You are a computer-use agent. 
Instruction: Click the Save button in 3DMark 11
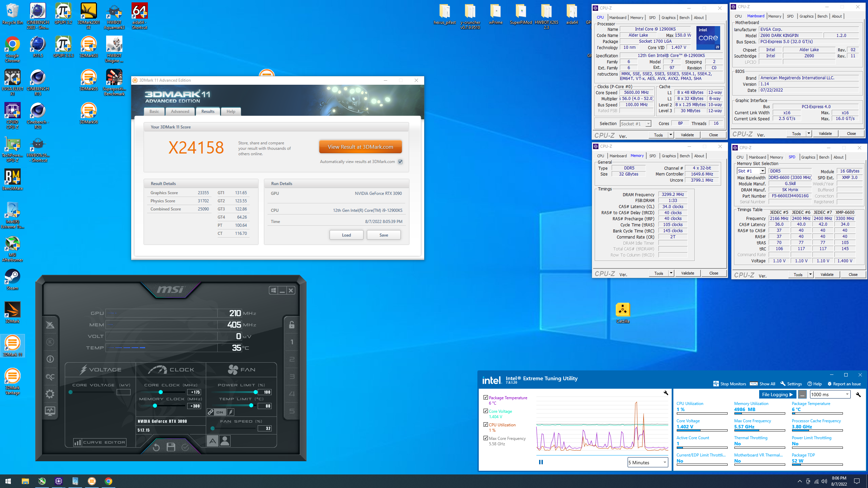383,235
